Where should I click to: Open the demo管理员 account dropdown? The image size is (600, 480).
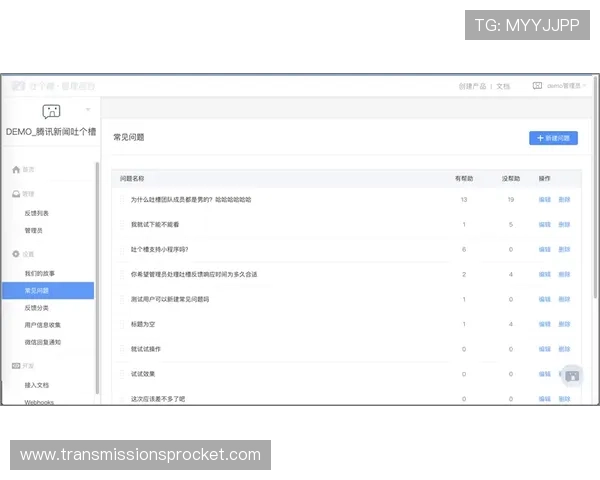coord(566,86)
